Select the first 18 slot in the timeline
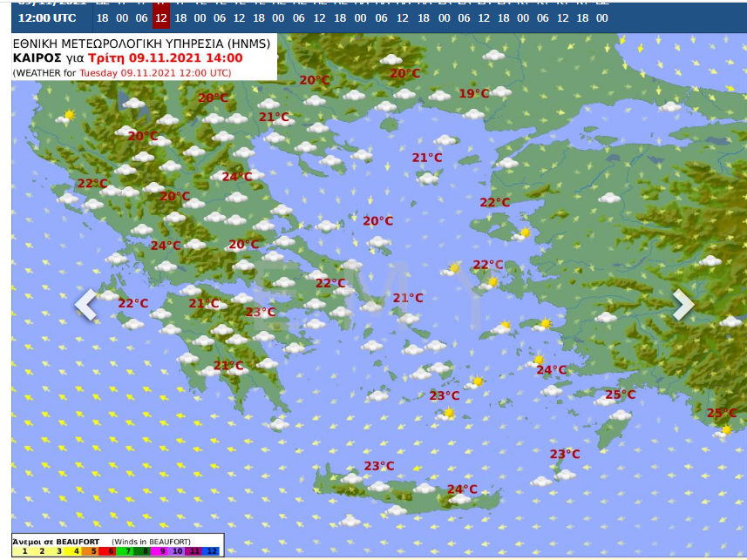 103,17
